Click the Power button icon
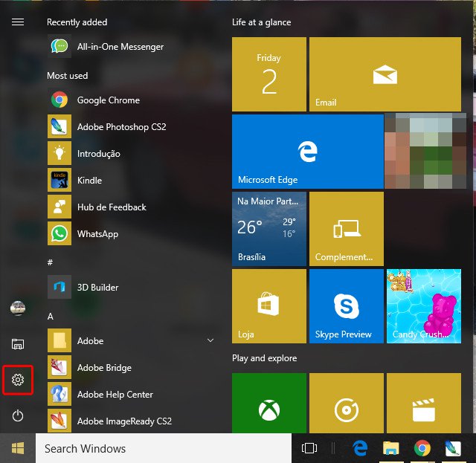The width and height of the screenshot is (476, 463). pyautogui.click(x=18, y=415)
